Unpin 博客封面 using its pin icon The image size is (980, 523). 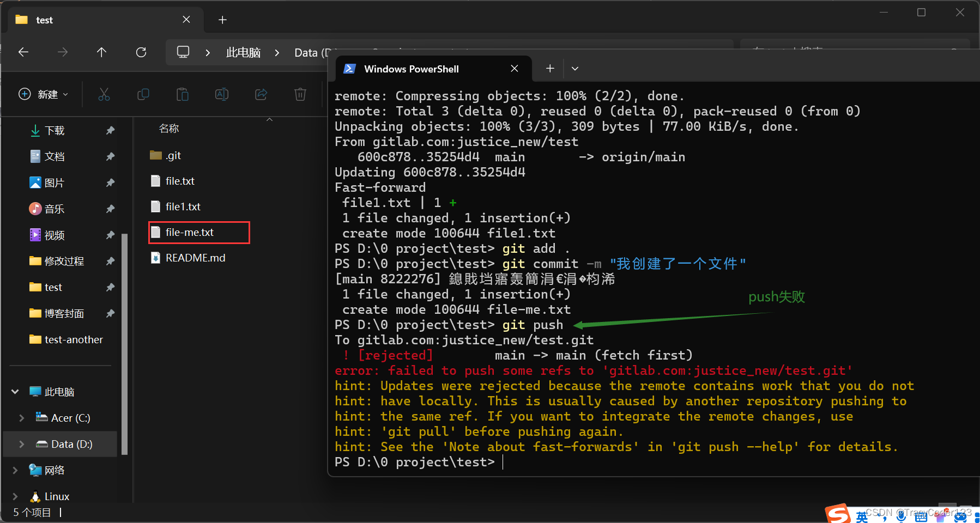(x=110, y=314)
